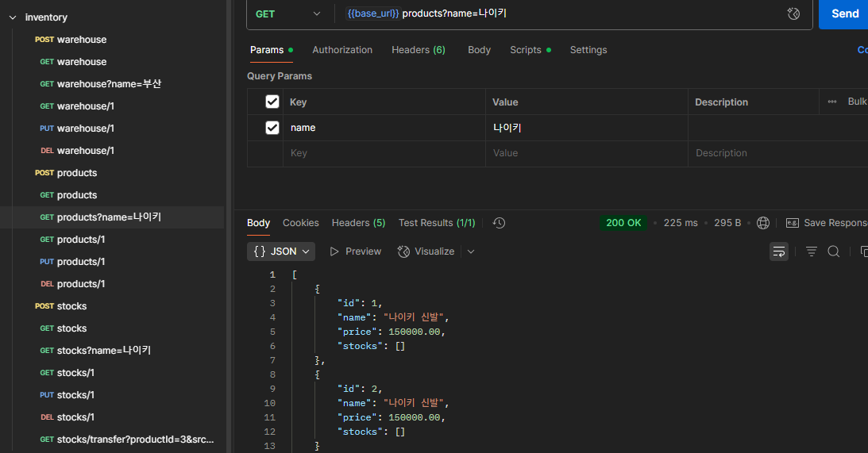Edit the name key cell
Viewport: 868px width, 453px height.
pos(384,128)
